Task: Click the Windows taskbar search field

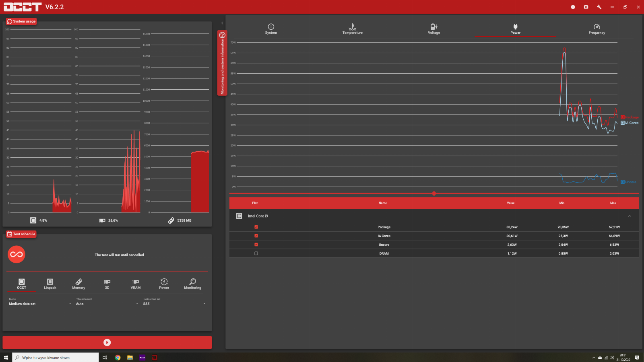Action: (x=56, y=357)
